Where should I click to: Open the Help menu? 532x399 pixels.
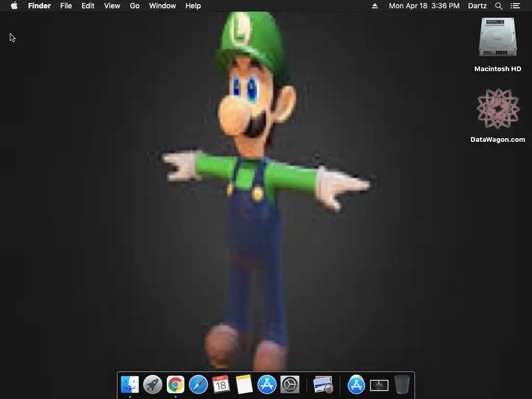pyautogui.click(x=193, y=6)
